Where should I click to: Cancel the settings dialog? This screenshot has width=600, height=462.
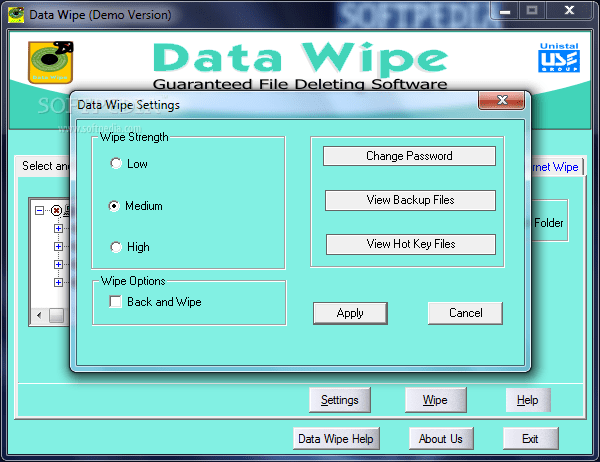pyautogui.click(x=465, y=313)
